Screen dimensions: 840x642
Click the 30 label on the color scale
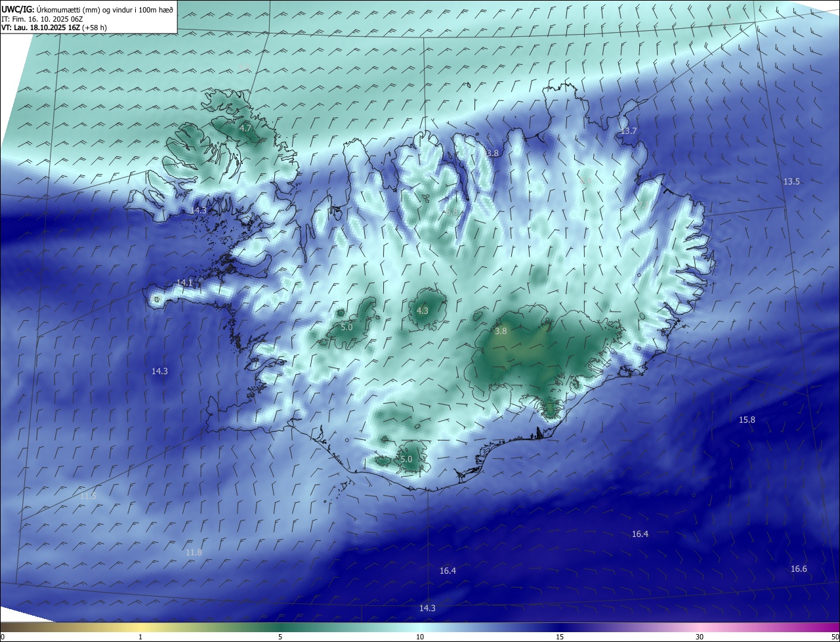click(700, 637)
